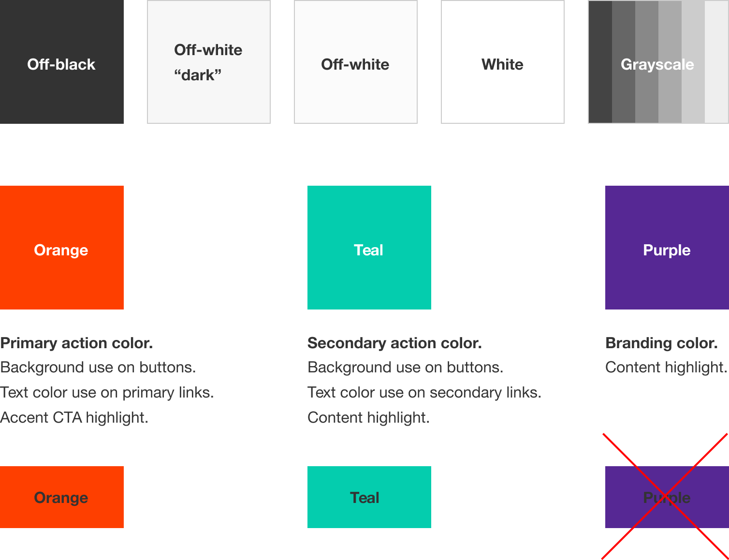
Task: Click the Teal button with dark text
Action: pos(369,497)
